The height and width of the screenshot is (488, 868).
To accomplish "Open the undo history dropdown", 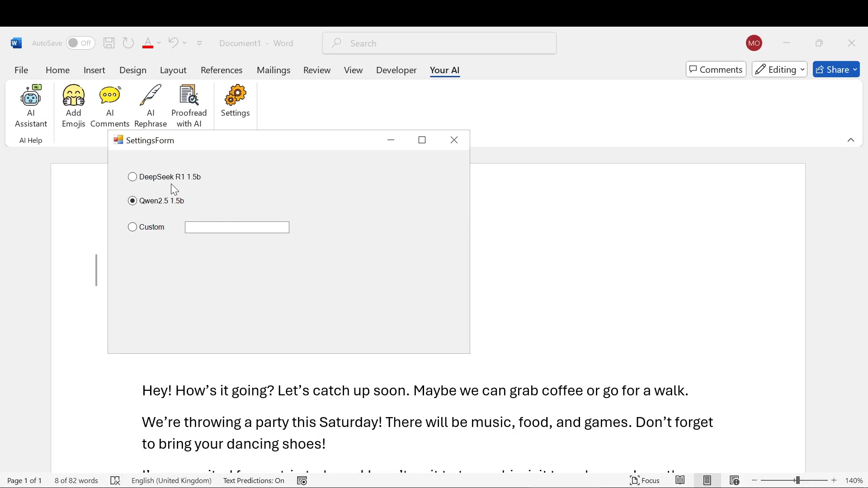I will click(185, 43).
